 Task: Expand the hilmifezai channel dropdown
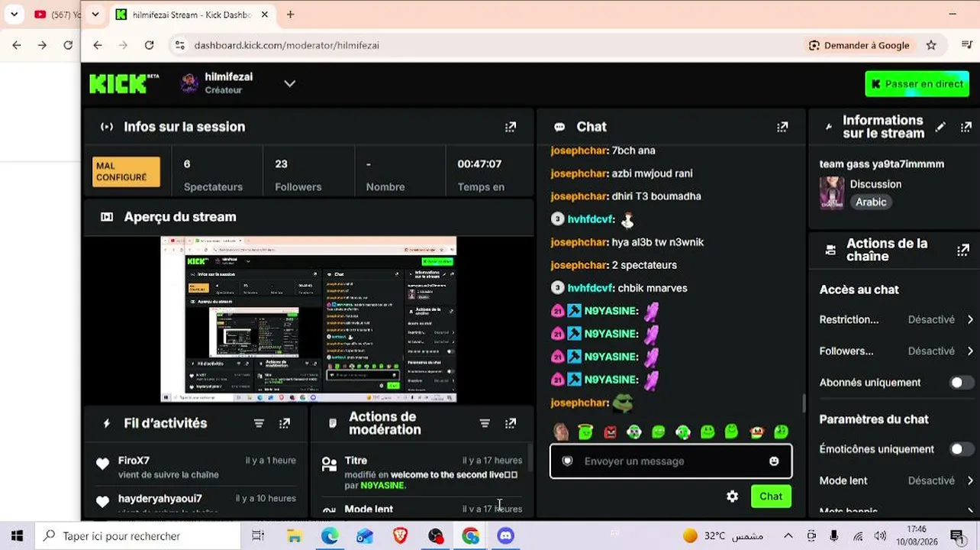coord(289,83)
